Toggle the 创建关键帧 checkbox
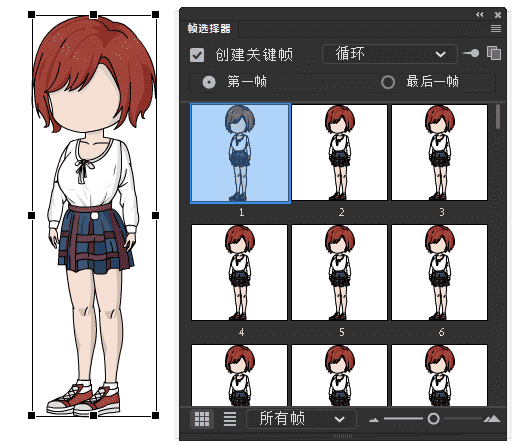512x445 pixels. coord(197,55)
